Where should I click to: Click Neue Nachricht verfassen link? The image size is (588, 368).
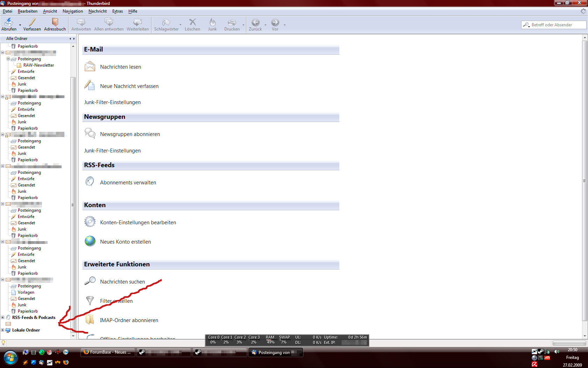pos(129,86)
